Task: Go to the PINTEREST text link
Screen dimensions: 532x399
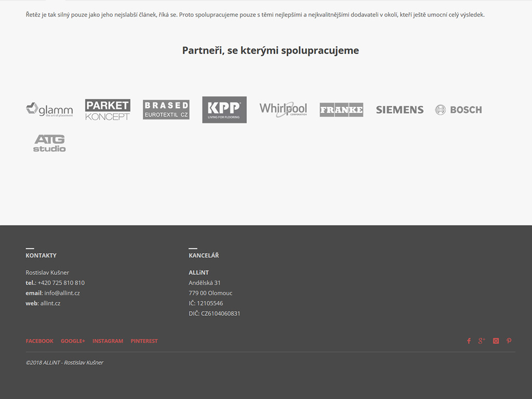Action: coord(144,341)
